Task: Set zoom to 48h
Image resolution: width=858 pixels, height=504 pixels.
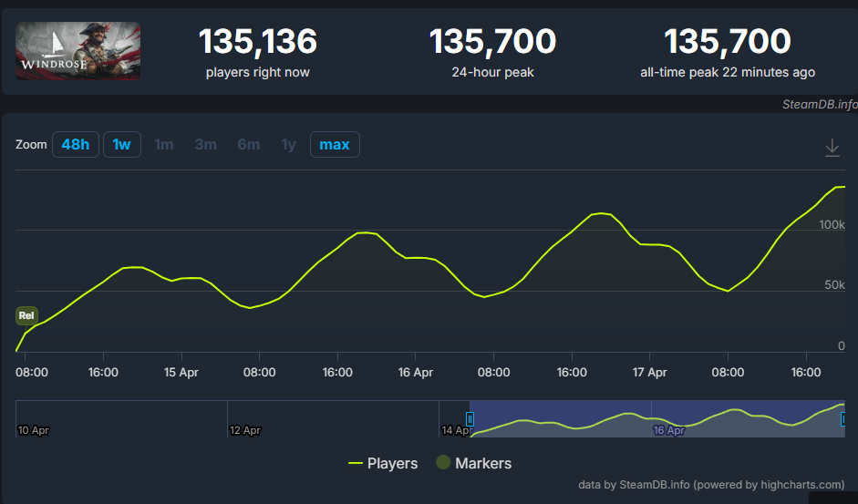Action: (76, 145)
